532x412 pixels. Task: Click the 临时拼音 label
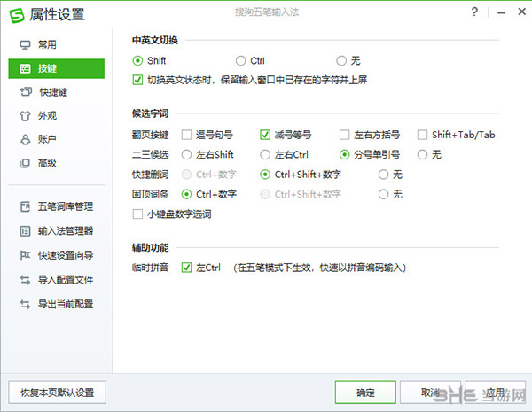point(151,268)
